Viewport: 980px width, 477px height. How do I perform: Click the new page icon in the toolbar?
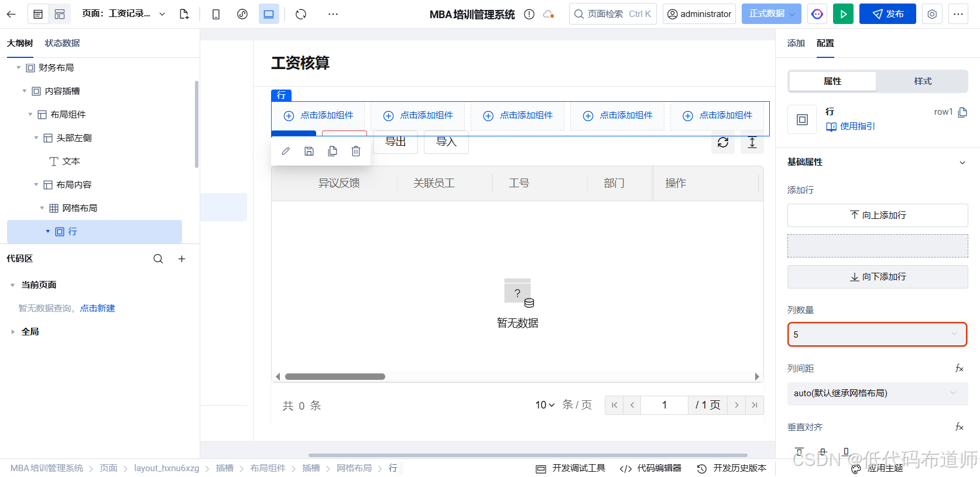184,14
